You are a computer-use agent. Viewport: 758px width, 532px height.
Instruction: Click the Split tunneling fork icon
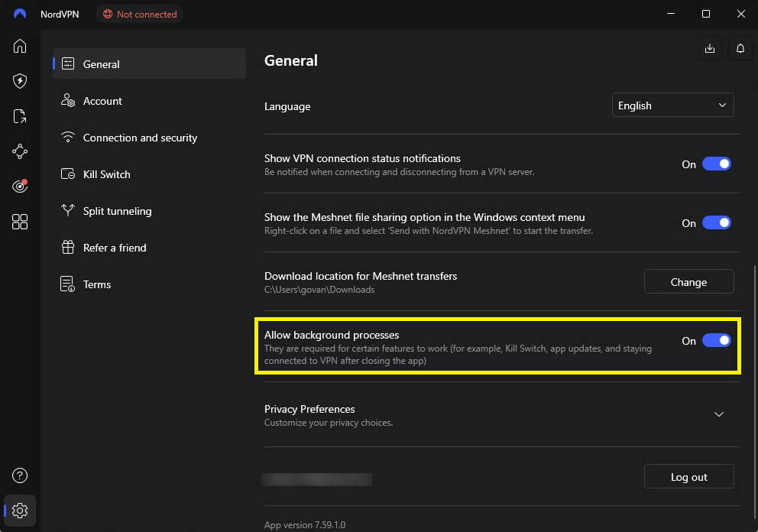point(68,210)
